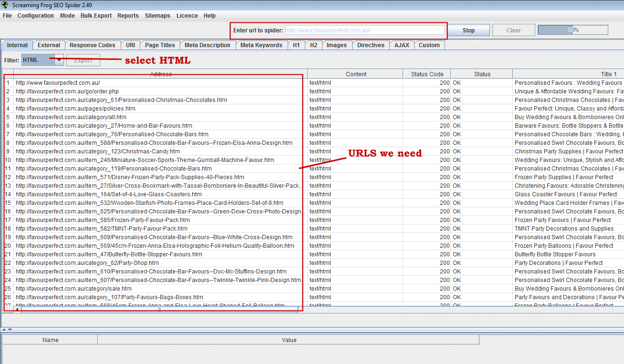The width and height of the screenshot is (624, 364).
Task: Click the Stop button
Action: [468, 30]
